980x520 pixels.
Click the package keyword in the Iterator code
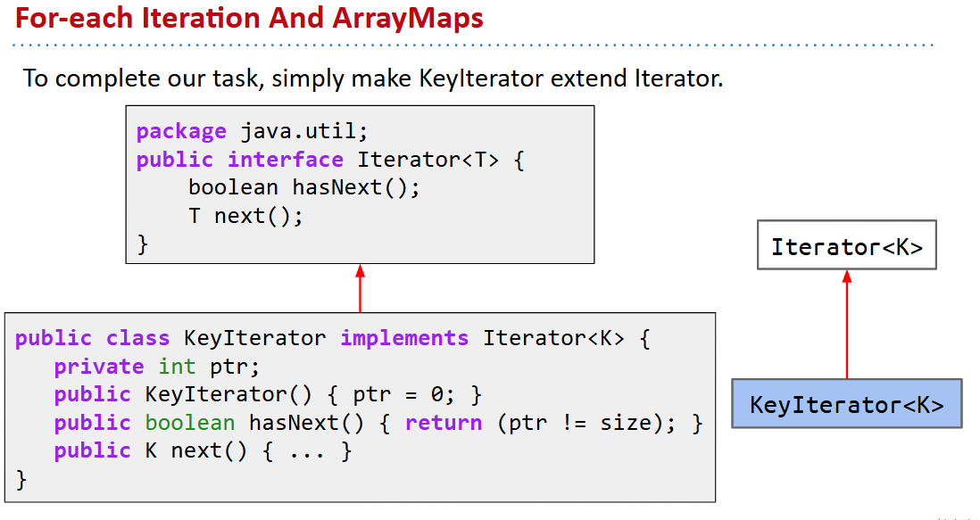[x=181, y=132]
